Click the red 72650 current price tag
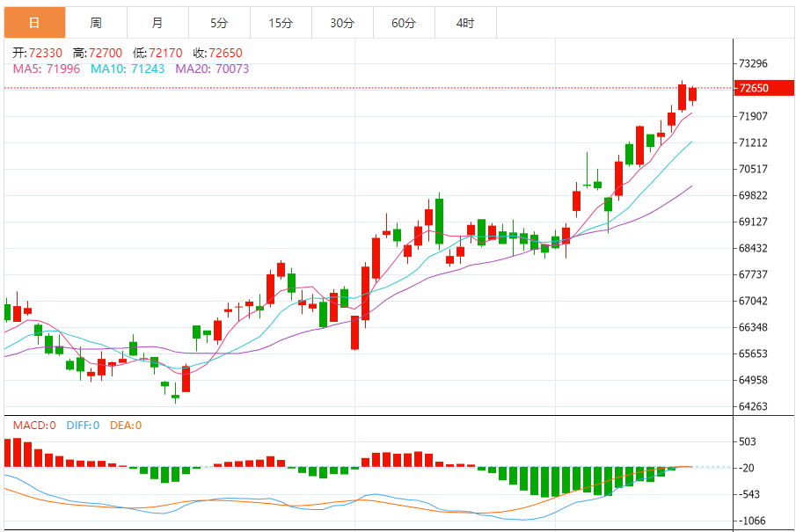This screenshot has height=532, width=796. click(x=764, y=88)
